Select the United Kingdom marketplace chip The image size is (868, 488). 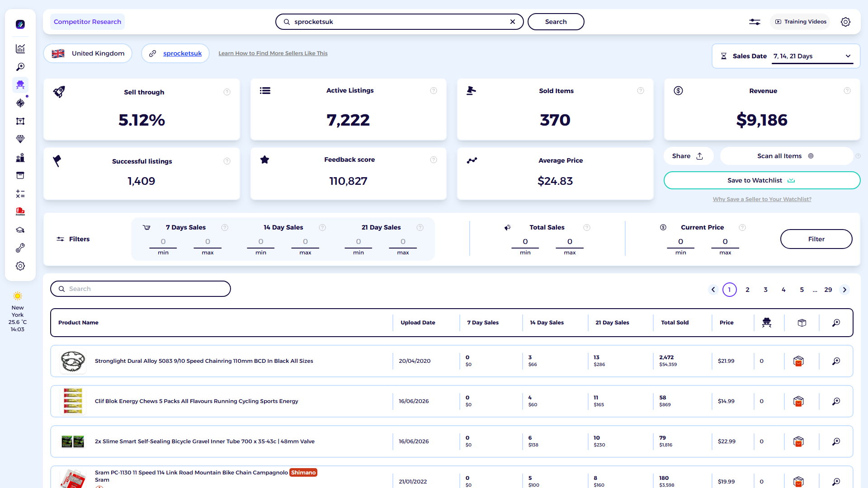88,53
